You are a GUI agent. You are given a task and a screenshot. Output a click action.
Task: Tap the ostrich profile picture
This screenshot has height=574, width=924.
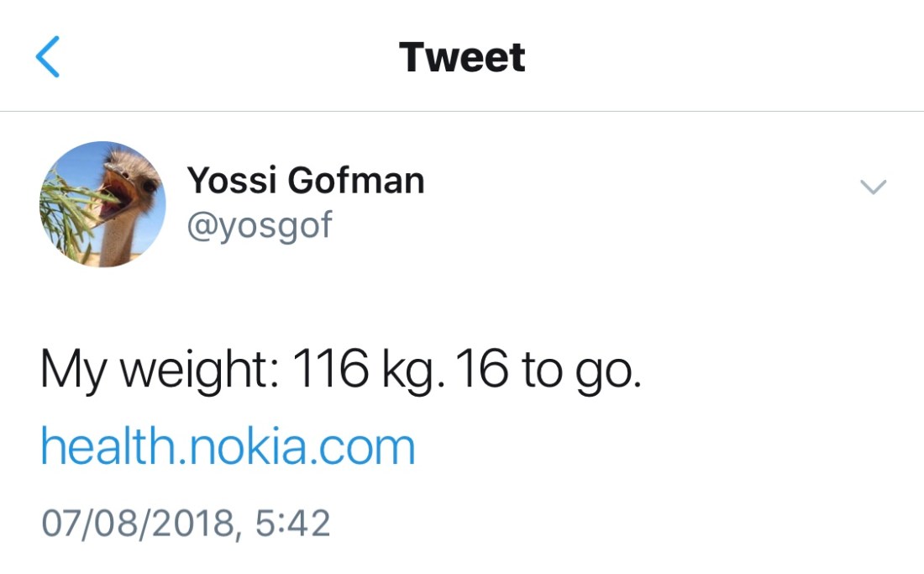click(102, 204)
